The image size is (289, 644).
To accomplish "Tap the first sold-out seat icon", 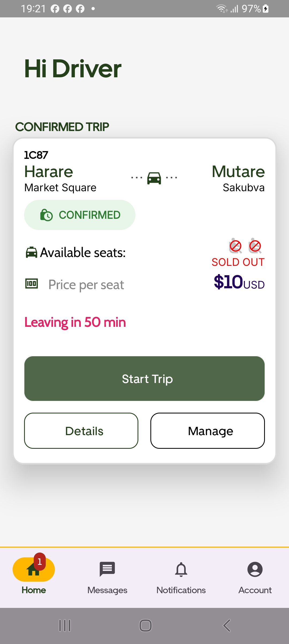I will tap(235, 246).
